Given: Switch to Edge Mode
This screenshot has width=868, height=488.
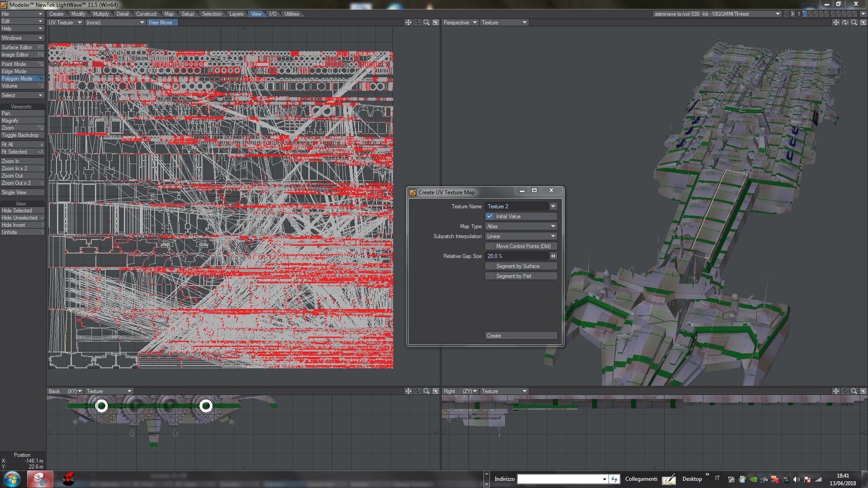Looking at the screenshot, I should (x=22, y=71).
